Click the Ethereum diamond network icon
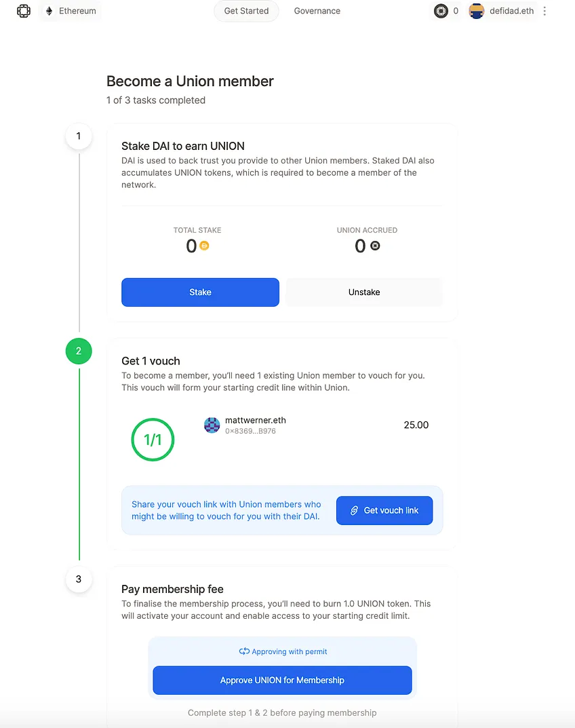 click(49, 11)
